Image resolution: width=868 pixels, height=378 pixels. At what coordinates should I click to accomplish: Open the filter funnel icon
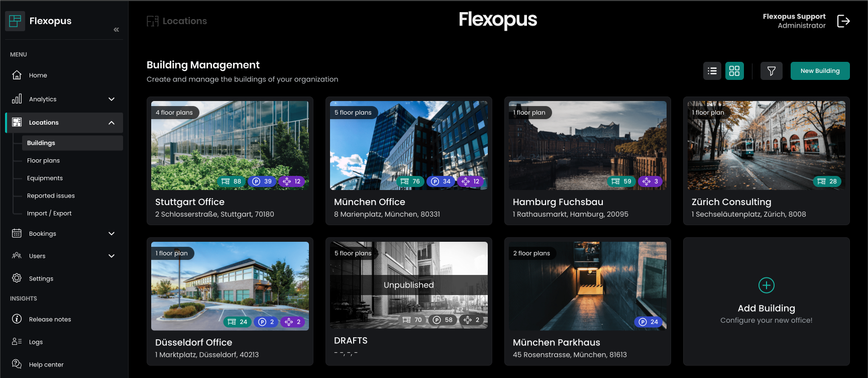[771, 71]
